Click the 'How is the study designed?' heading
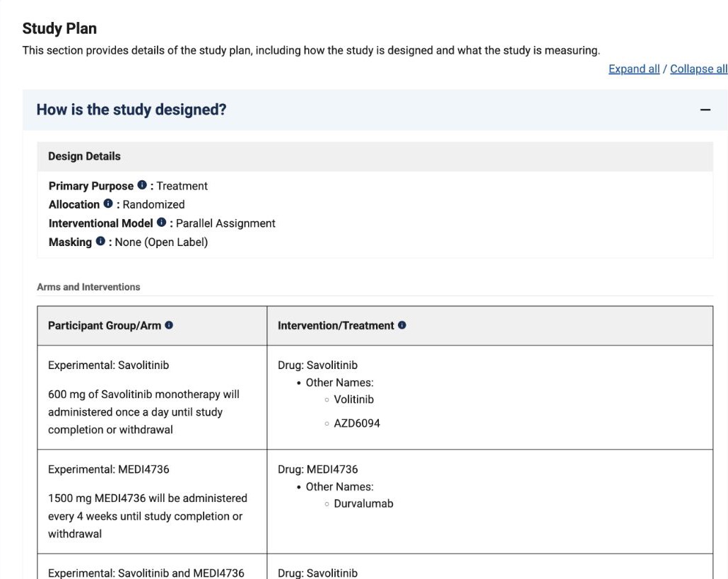Image resolution: width=728 pixels, height=579 pixels. click(x=131, y=110)
